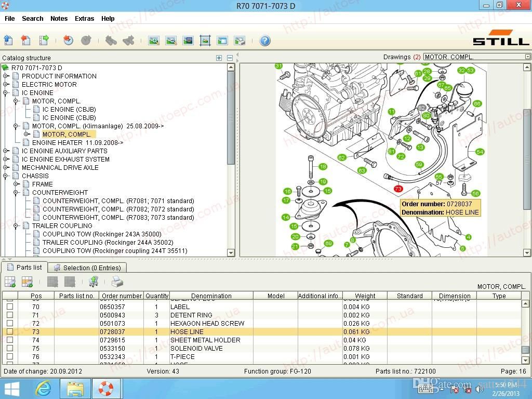Click the zoom out drawing icon
This screenshot has height=399, width=532.
(x=170, y=41)
